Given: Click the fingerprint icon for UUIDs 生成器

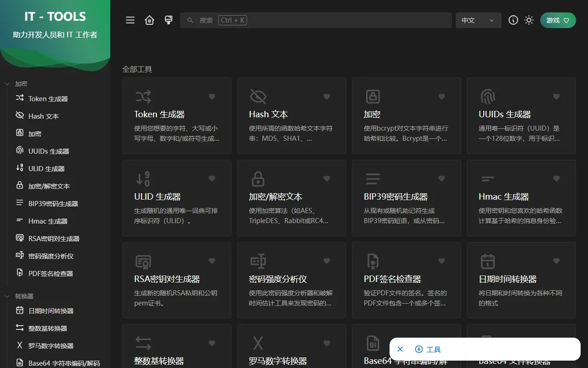Looking at the screenshot, I should (487, 97).
